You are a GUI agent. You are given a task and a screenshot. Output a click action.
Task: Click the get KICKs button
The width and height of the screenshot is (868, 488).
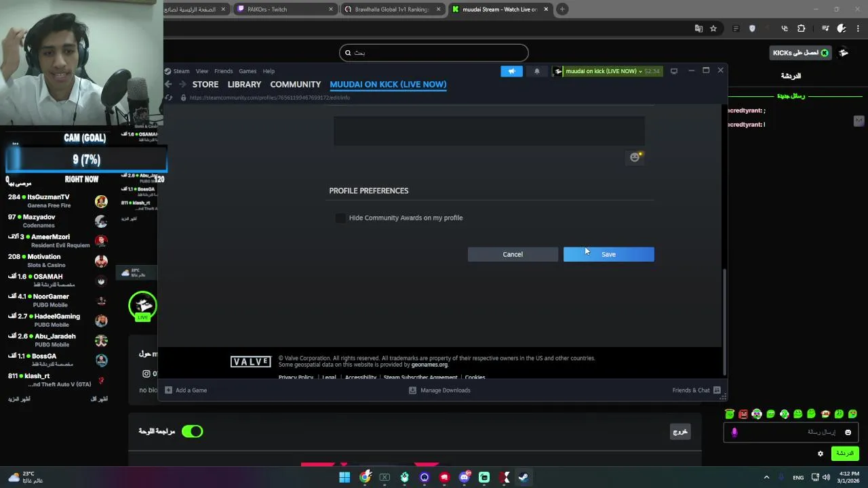coord(800,53)
